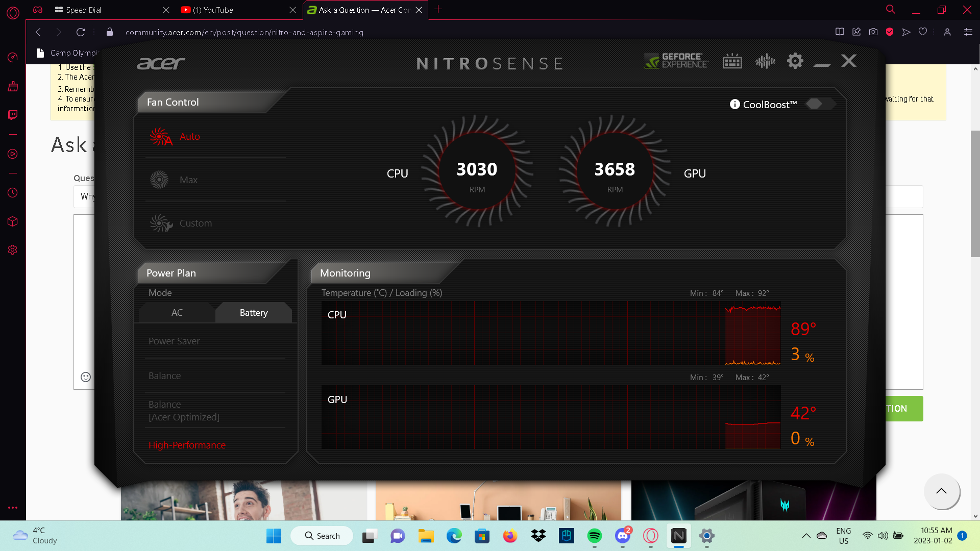Screen dimensions: 980x551
Task: Go back in browser history
Action: [x=38, y=32]
